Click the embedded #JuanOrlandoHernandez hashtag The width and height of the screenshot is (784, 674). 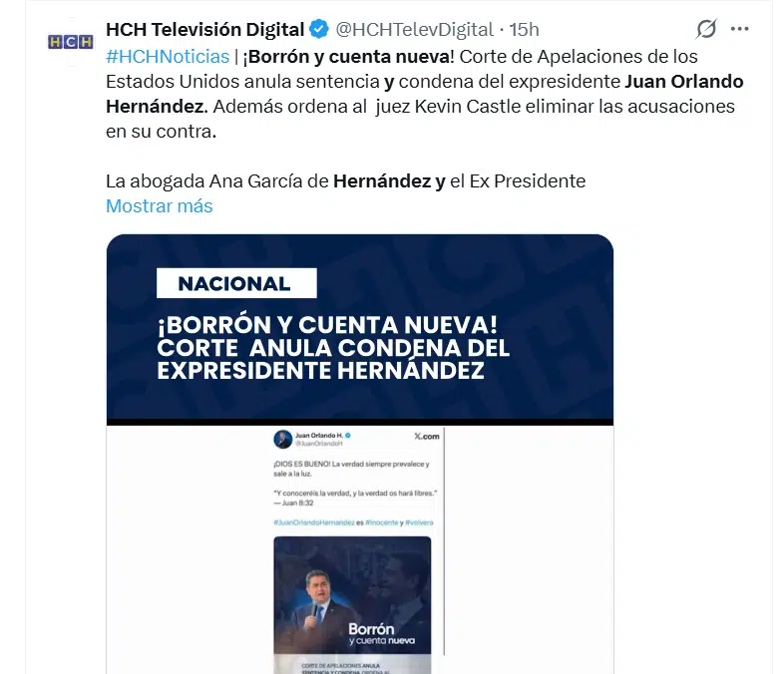click(x=314, y=522)
